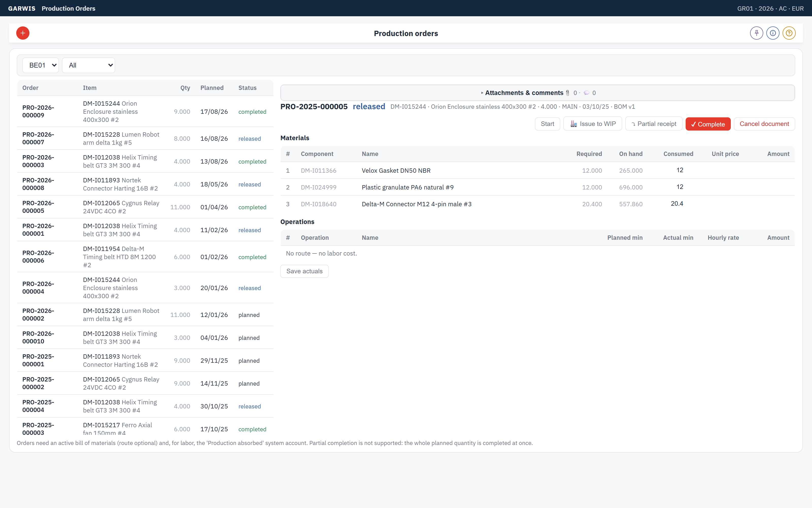Click the red Complete button

pyautogui.click(x=708, y=124)
